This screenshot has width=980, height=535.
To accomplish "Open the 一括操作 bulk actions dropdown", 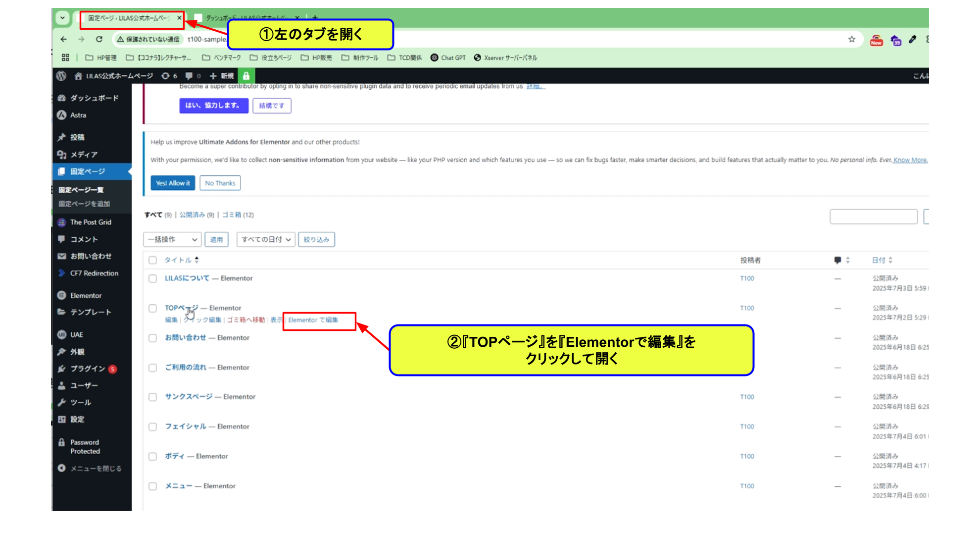I will tap(172, 239).
